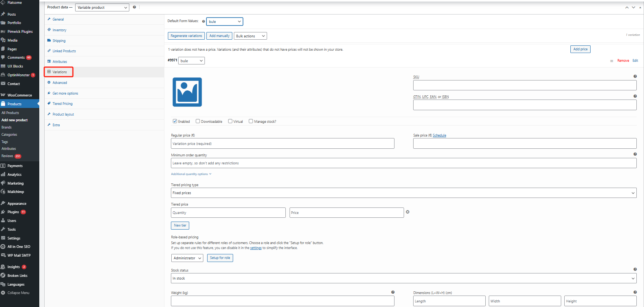This screenshot has width=644, height=307.
Task: Click the Users person icon
Action: [3, 220]
